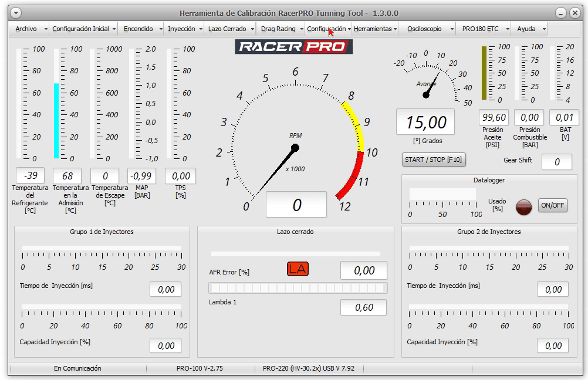Image resolution: width=588 pixels, height=380 pixels.
Task: Expand the Lazo Cerrado dropdown arrow
Action: pos(252,29)
